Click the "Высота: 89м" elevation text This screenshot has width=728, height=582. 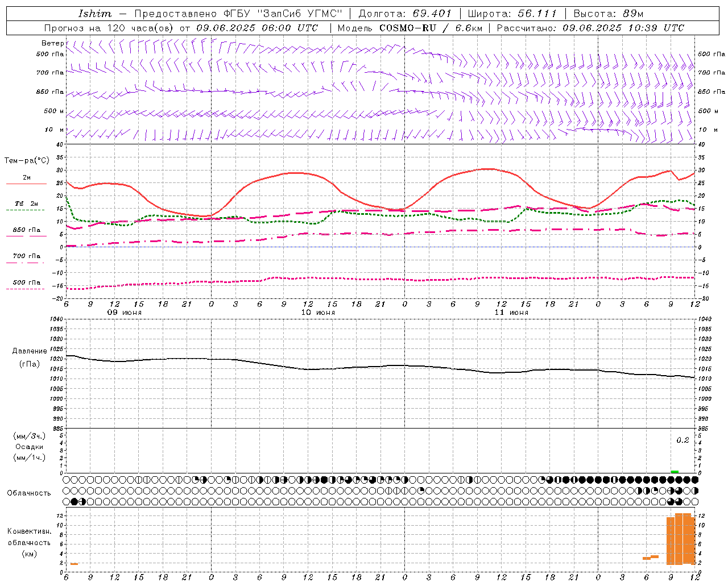click(608, 14)
